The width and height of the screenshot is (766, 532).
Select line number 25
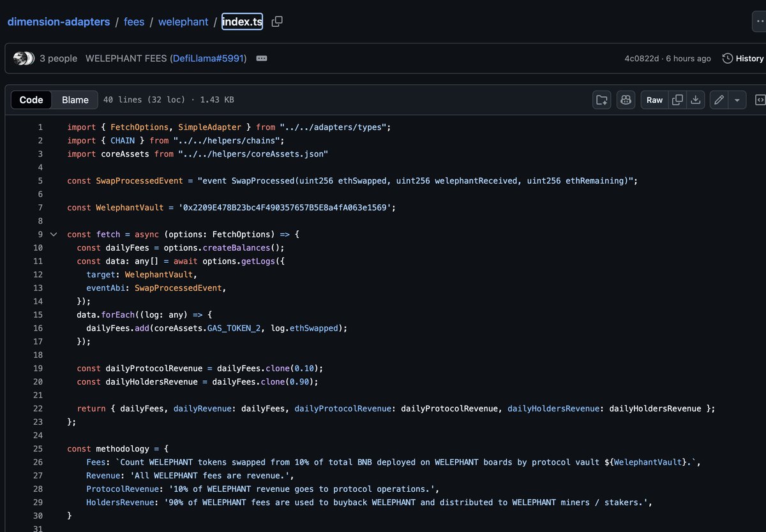point(38,448)
